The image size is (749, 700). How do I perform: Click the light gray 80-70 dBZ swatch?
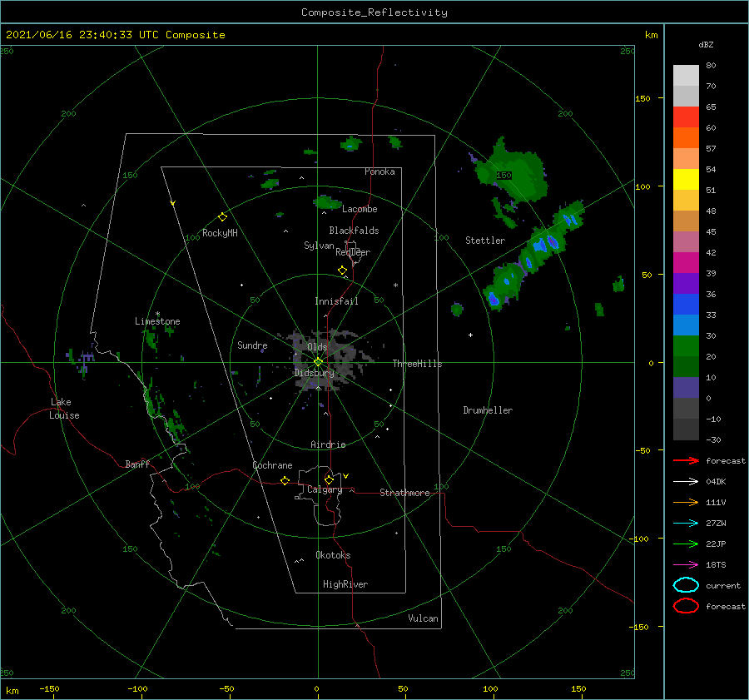pos(686,76)
